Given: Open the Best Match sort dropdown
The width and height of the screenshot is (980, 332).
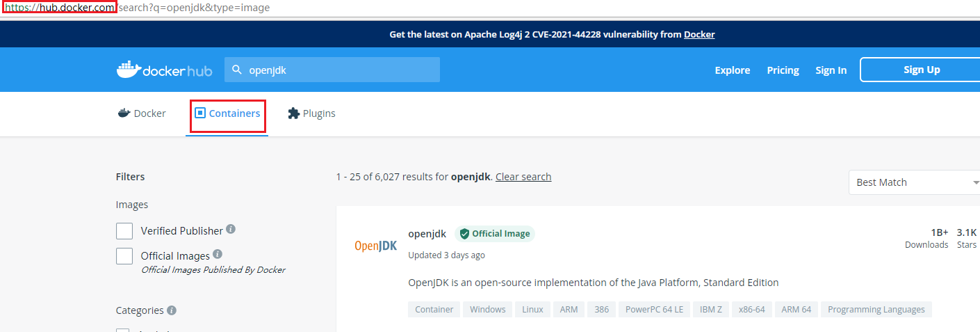Looking at the screenshot, I should [x=914, y=182].
